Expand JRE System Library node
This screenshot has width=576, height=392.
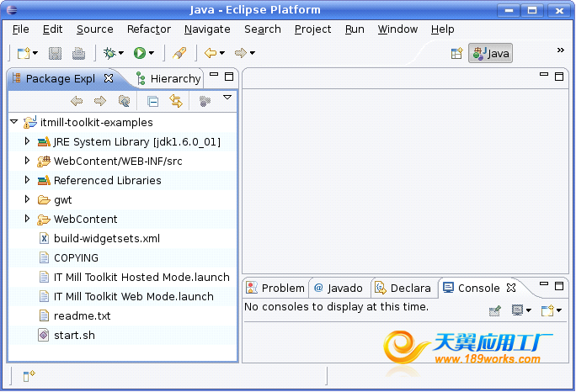pyautogui.click(x=27, y=141)
